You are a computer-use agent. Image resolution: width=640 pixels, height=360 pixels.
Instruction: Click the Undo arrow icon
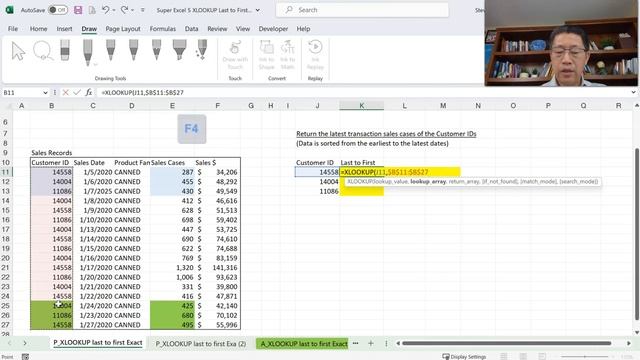pyautogui.click(x=105, y=10)
